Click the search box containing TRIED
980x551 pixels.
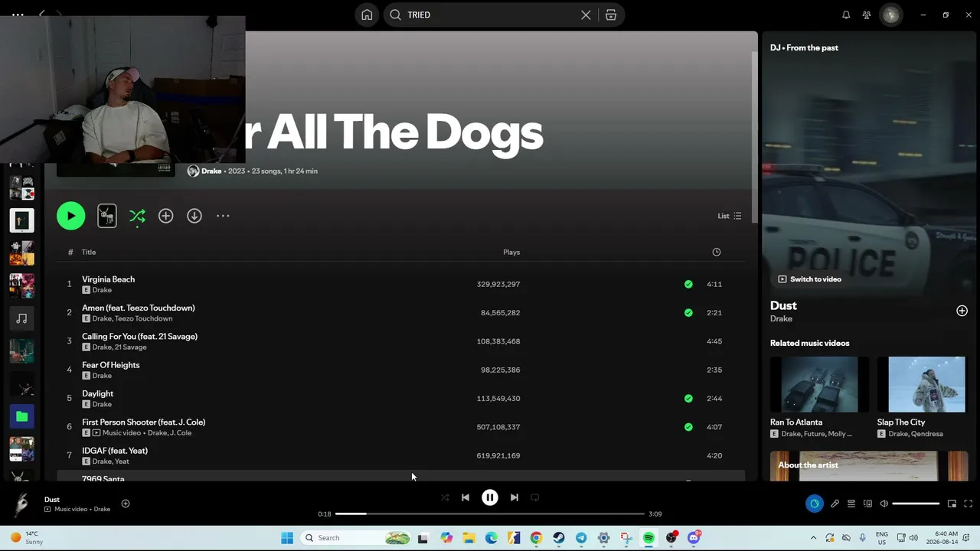(x=490, y=15)
